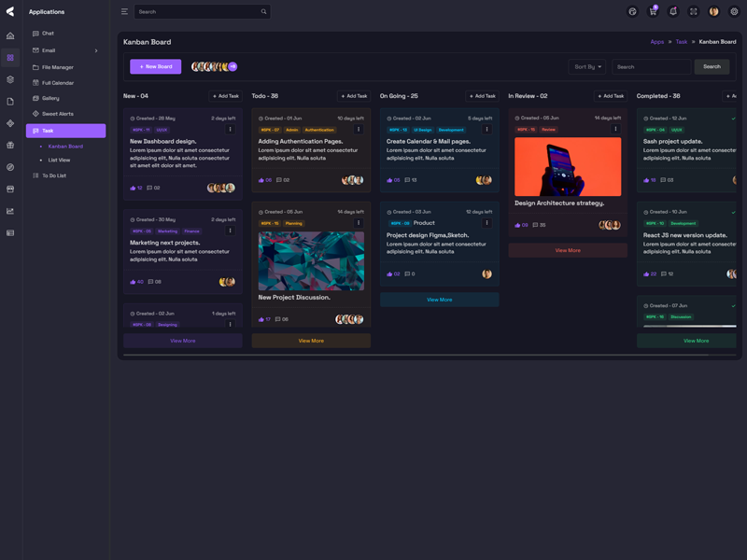Image resolution: width=747 pixels, height=560 pixels.
Task: Click the gift icon in the left rail
Action: (x=10, y=146)
